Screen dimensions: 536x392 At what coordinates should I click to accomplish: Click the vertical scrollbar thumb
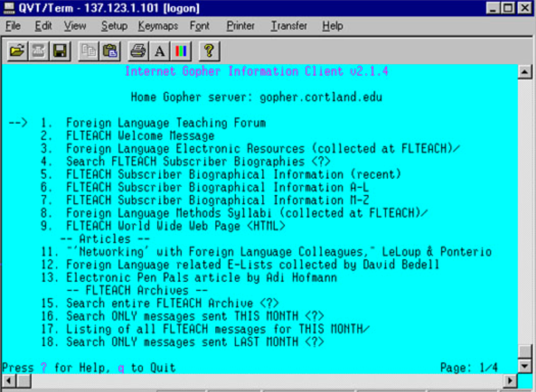pos(525,352)
